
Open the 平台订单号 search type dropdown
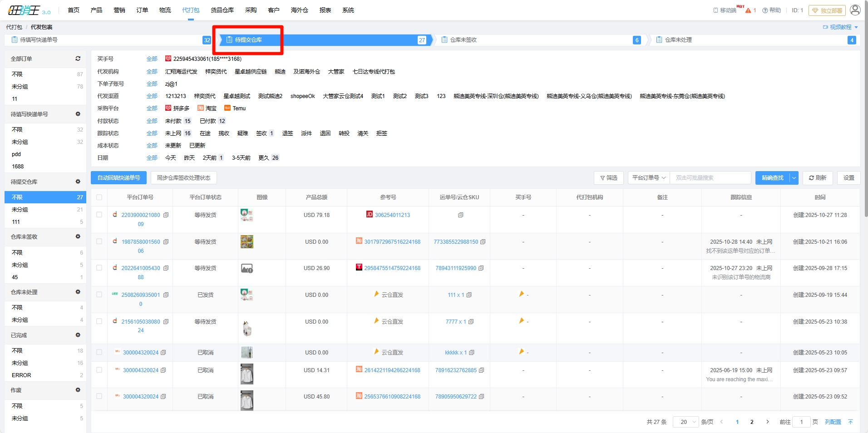pos(649,178)
